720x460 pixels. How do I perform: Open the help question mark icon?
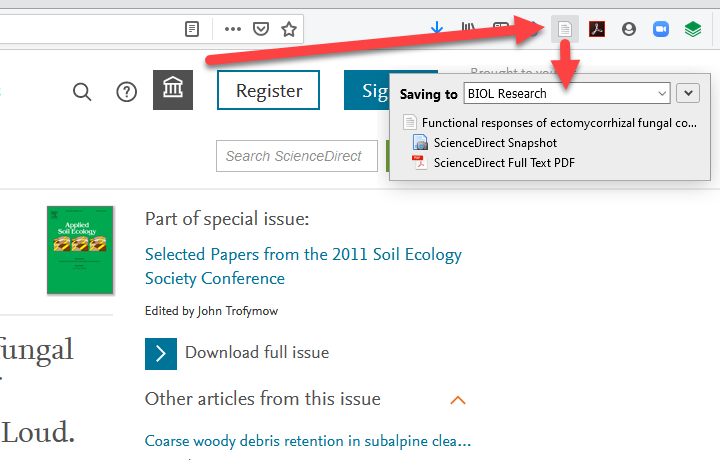pos(126,92)
